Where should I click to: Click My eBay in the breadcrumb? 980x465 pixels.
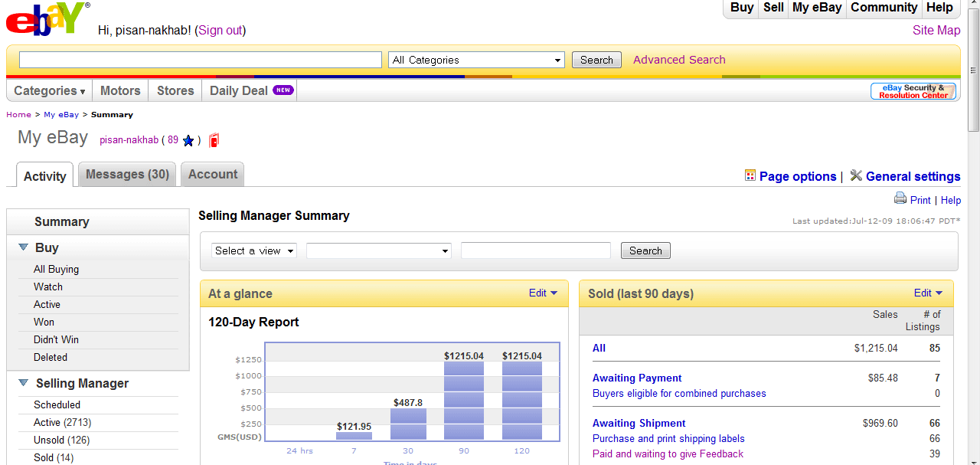[61, 115]
